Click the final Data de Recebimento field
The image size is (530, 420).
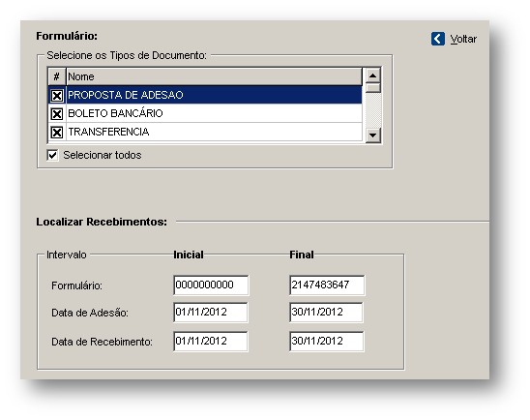tap(327, 342)
